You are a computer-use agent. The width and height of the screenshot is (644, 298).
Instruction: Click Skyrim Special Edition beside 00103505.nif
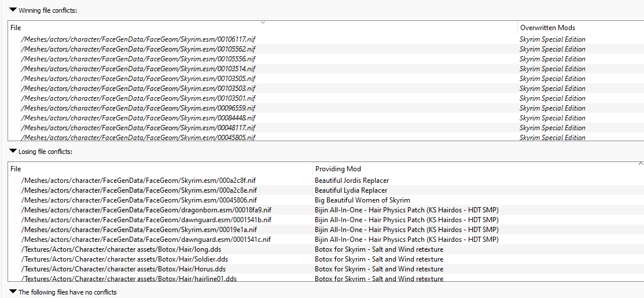pos(553,79)
